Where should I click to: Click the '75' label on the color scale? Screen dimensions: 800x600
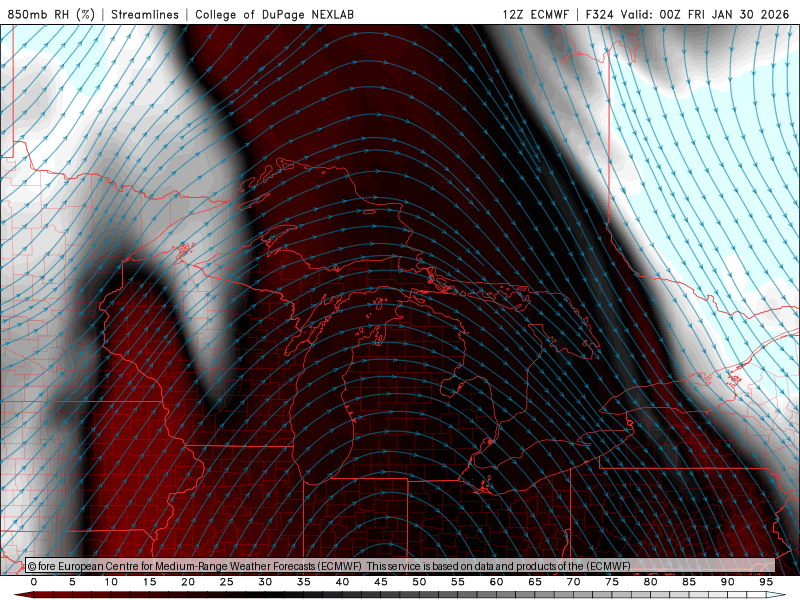pyautogui.click(x=612, y=582)
